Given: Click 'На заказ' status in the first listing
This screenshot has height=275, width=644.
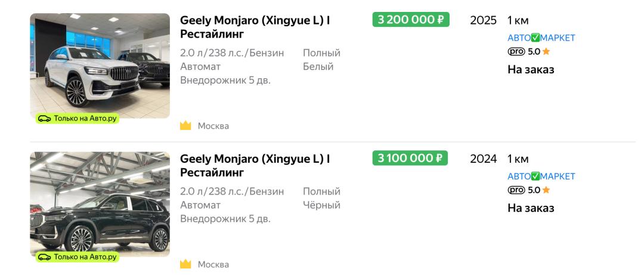Looking at the screenshot, I should click(531, 70).
